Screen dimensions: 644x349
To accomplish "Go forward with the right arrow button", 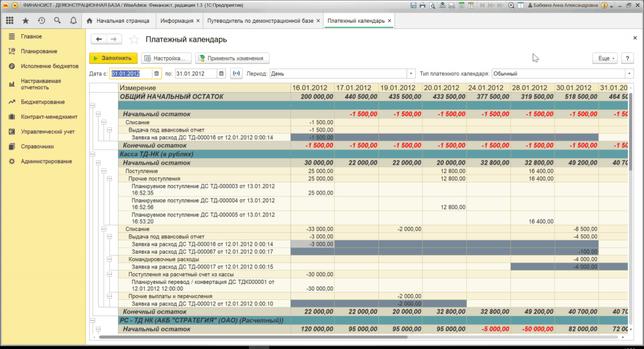I will point(114,39).
